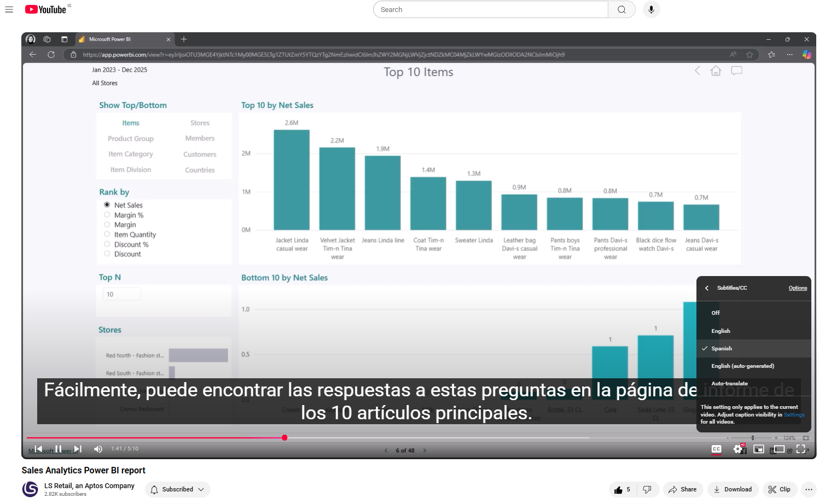The height and width of the screenshot is (504, 825).
Task: Skip to the next video
Action: coord(78,449)
